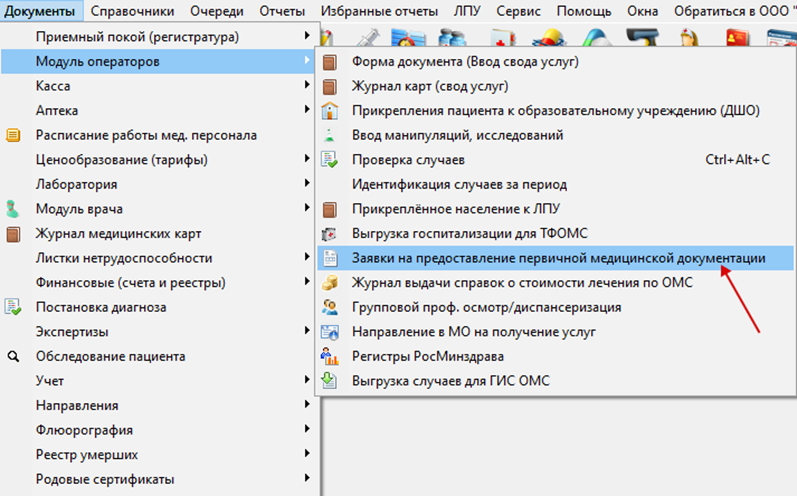The width and height of the screenshot is (797, 496).
Task: Click the green arrow icon for Выгрузка случаев
Action: 329,381
